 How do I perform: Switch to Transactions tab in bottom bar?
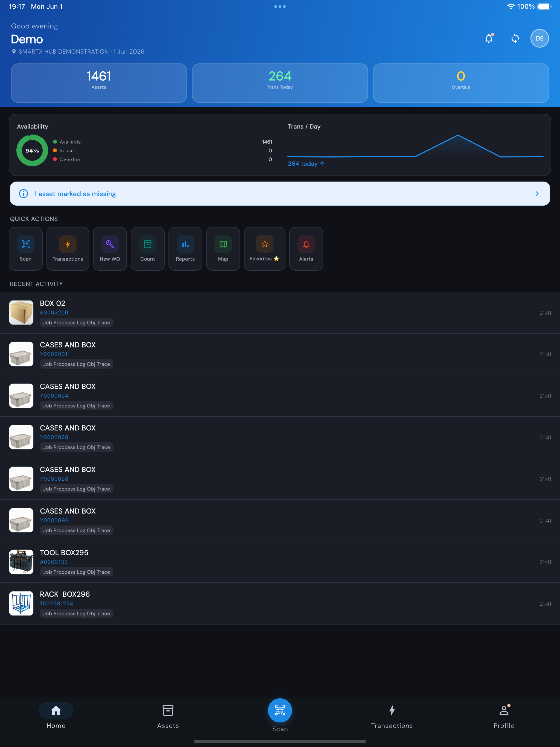(x=392, y=716)
